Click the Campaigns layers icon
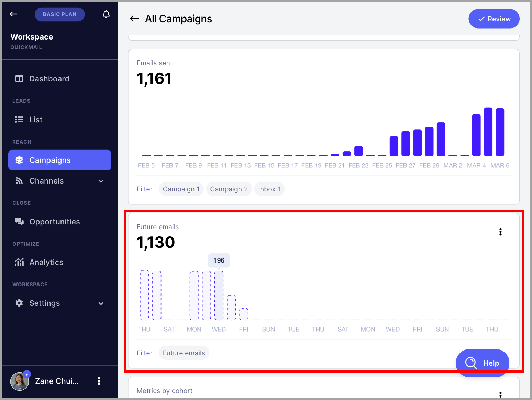The height and width of the screenshot is (400, 532). [x=19, y=160]
